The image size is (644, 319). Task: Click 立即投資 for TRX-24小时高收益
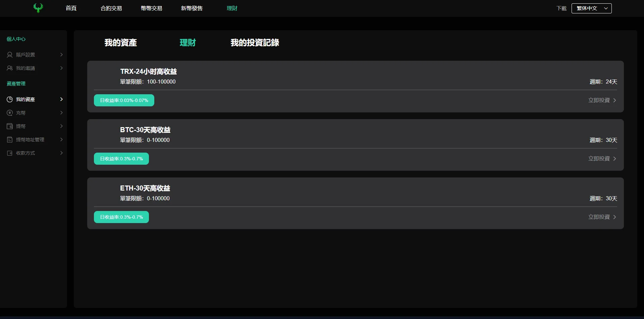tap(602, 100)
